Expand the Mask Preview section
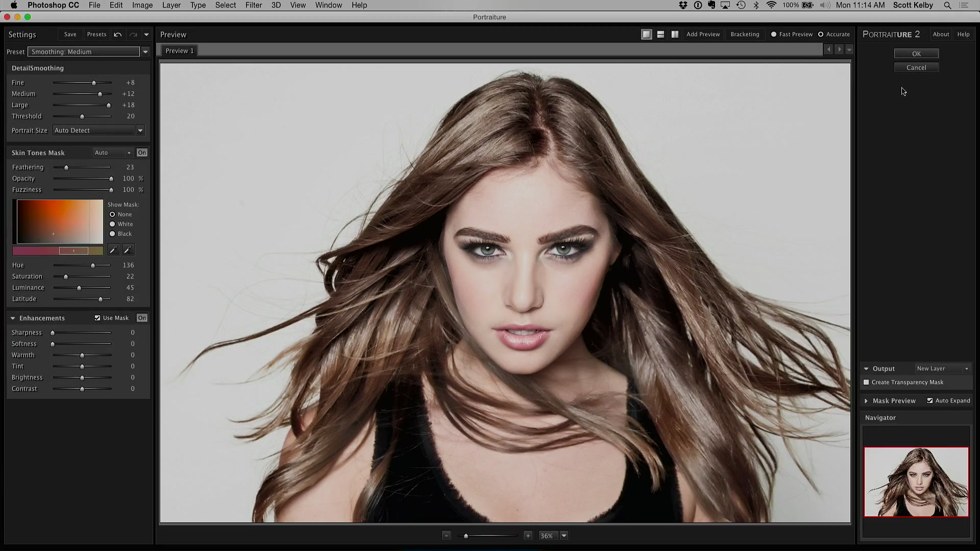Image resolution: width=980 pixels, height=551 pixels. click(866, 401)
